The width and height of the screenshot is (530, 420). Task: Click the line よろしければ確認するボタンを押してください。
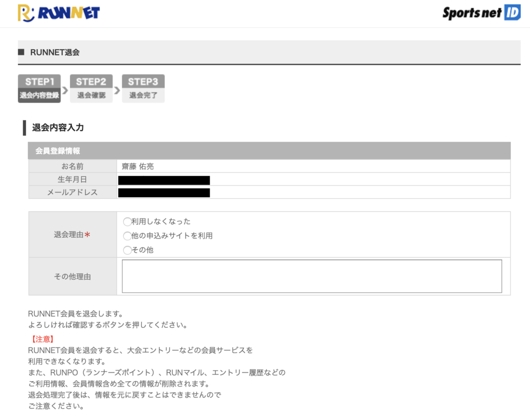108,325
